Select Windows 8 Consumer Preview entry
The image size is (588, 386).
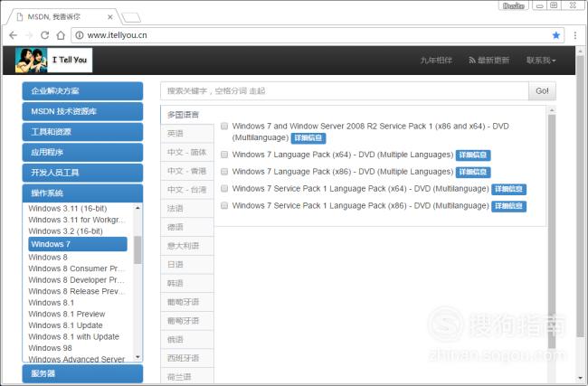[x=77, y=268]
